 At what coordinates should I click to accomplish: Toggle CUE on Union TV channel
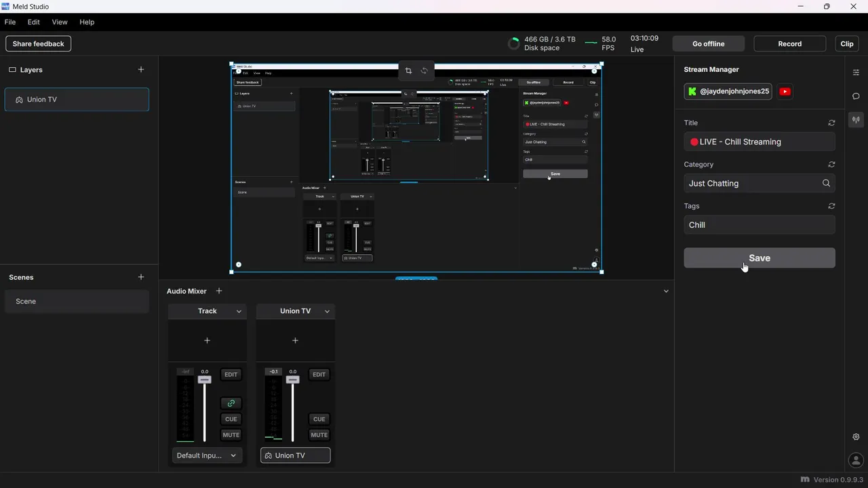[x=319, y=419]
